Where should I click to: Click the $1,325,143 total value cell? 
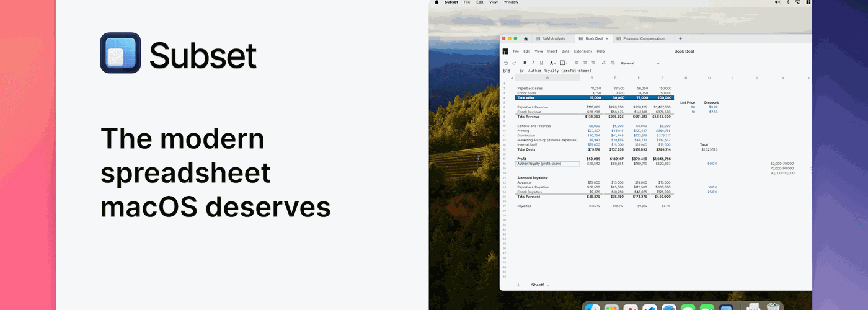709,149
